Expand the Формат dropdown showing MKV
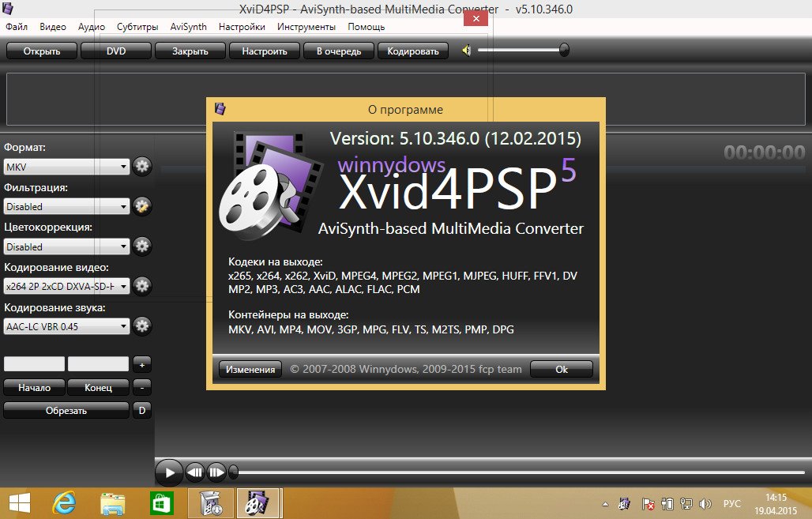Screen dimensions: 812x519 point(66,167)
